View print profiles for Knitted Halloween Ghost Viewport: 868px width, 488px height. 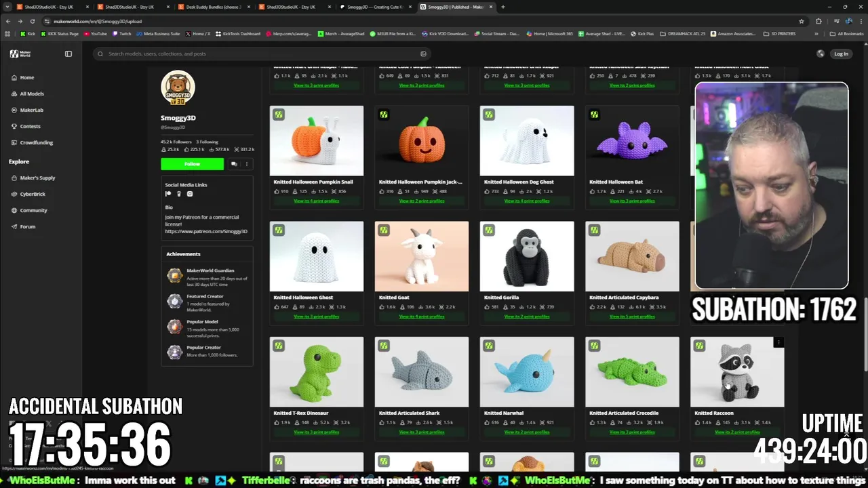317,317
